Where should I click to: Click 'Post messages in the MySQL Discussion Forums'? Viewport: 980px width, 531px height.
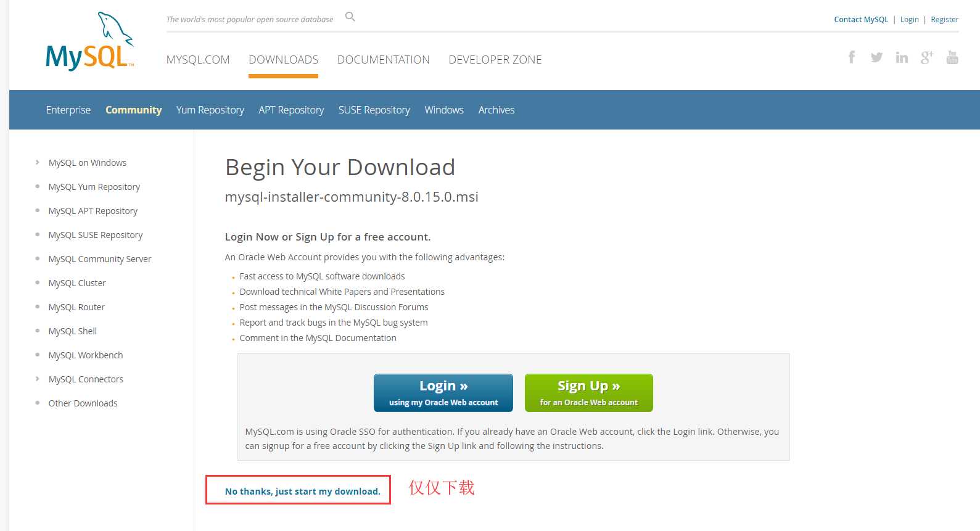click(334, 307)
